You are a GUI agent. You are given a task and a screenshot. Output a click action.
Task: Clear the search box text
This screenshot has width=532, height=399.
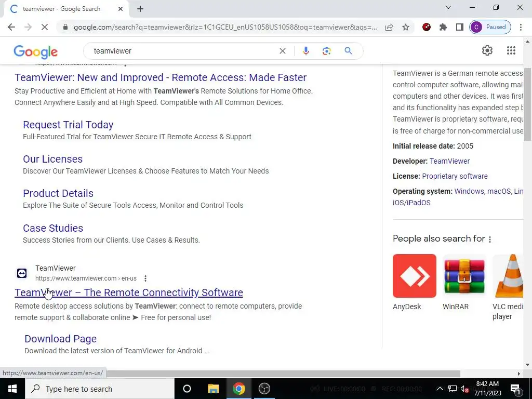282,51
